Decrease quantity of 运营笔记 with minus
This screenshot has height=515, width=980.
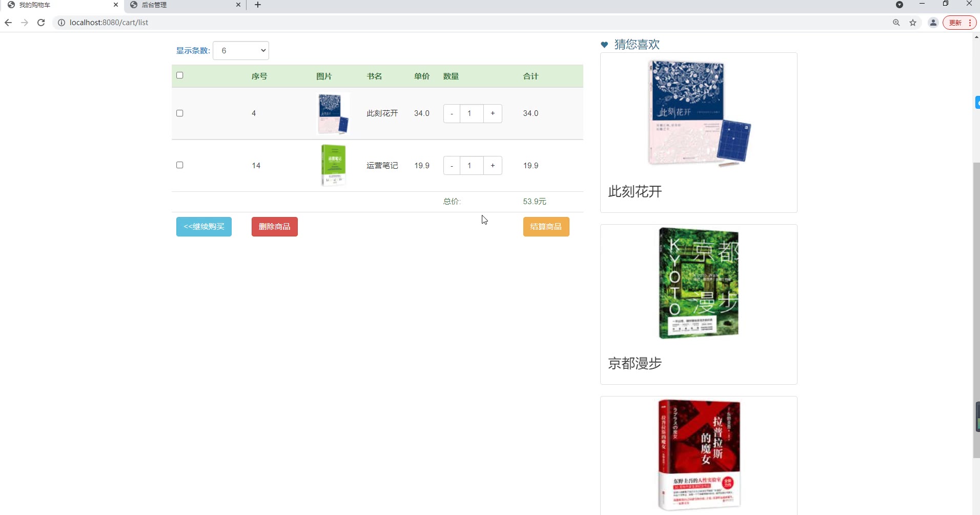[x=452, y=166]
